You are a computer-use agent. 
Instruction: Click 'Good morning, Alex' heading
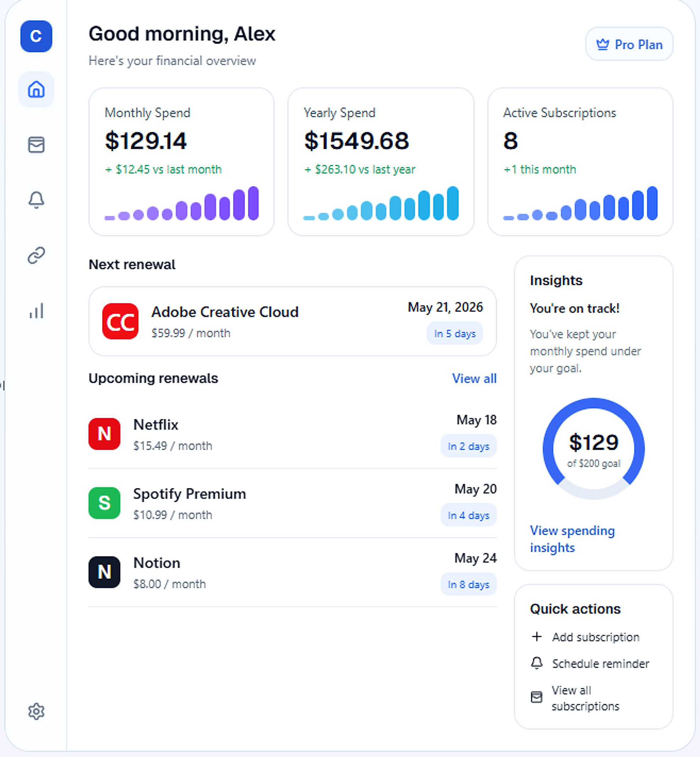[x=182, y=34]
